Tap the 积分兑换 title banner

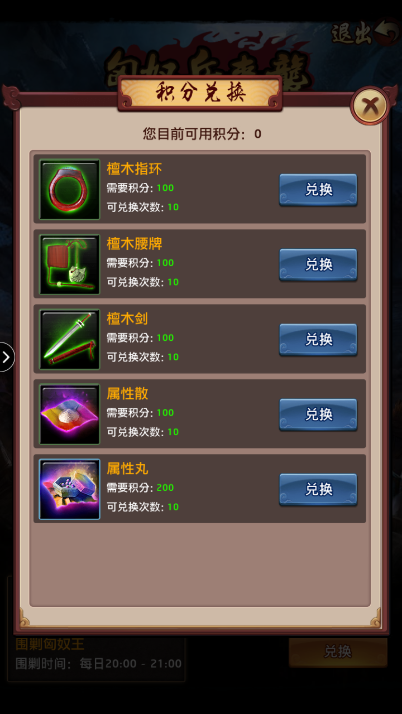(x=200, y=93)
